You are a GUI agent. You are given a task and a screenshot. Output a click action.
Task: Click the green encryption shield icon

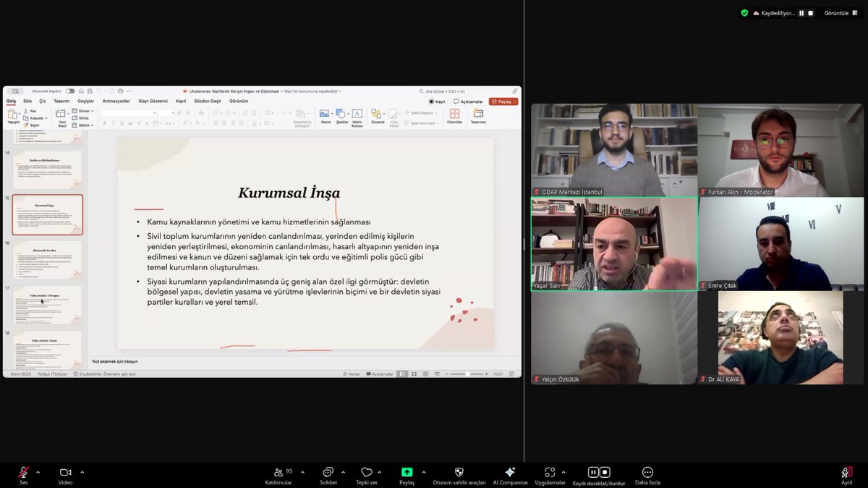744,13
